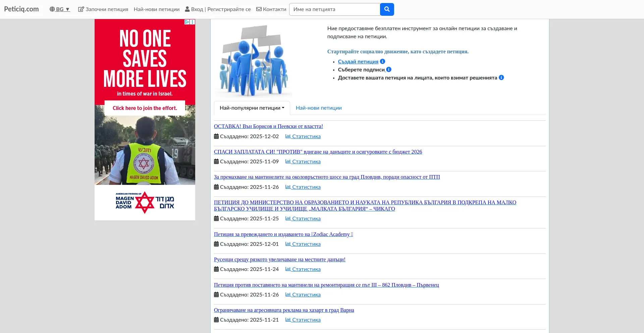Open the BG language dropdown

click(60, 9)
